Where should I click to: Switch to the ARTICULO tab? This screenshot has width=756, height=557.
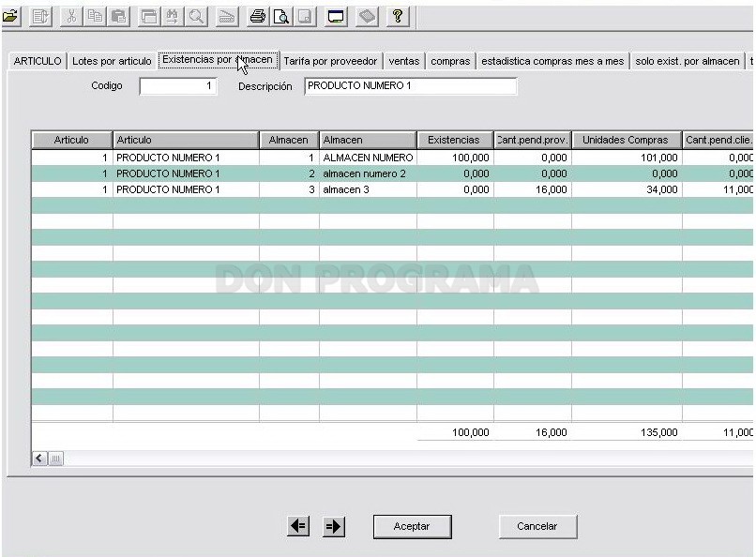pos(38,61)
